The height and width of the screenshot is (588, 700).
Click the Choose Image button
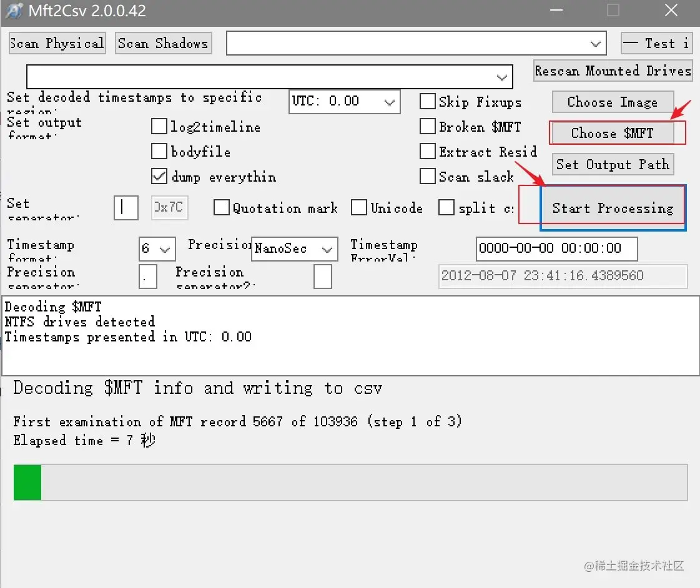(x=613, y=102)
